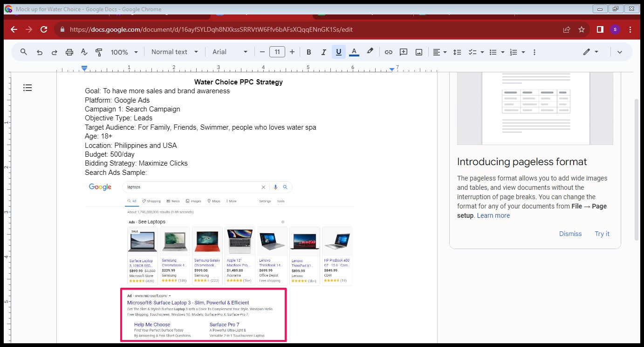
Task: Expand the checklist options arrow
Action: coord(482,52)
